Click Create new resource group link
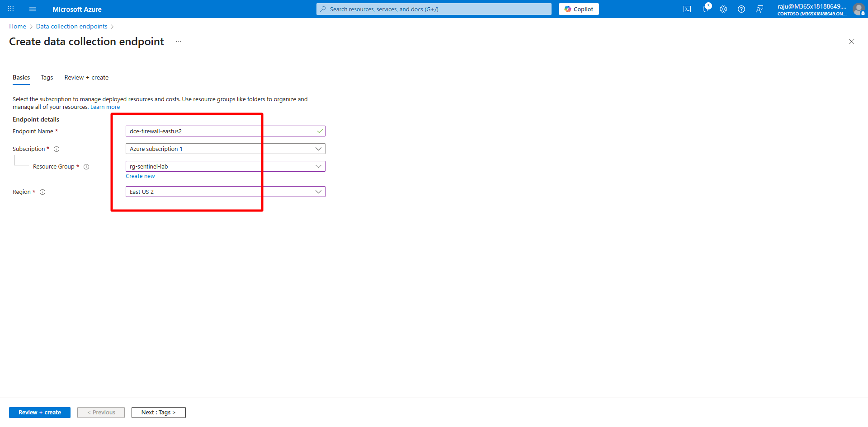868x427 pixels. click(140, 176)
